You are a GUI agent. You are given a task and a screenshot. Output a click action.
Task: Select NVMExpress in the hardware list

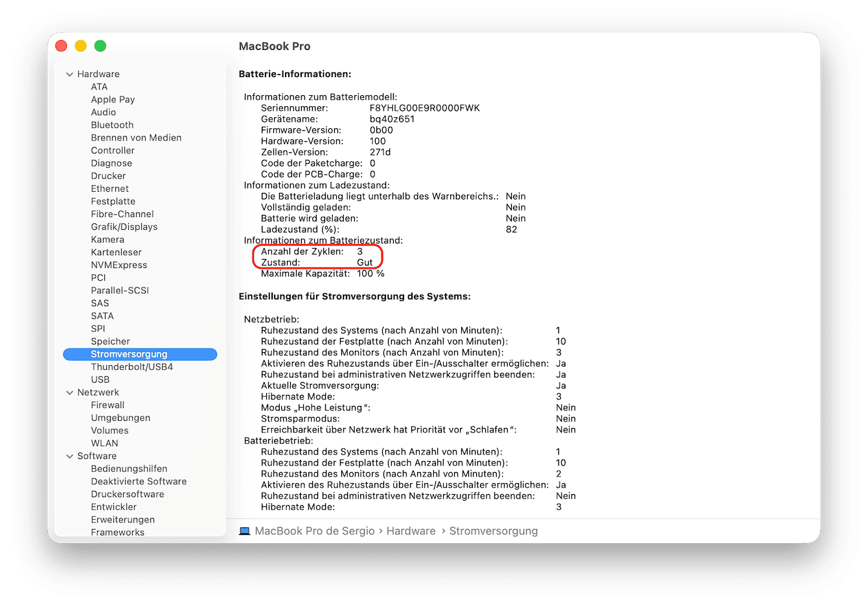point(119,265)
